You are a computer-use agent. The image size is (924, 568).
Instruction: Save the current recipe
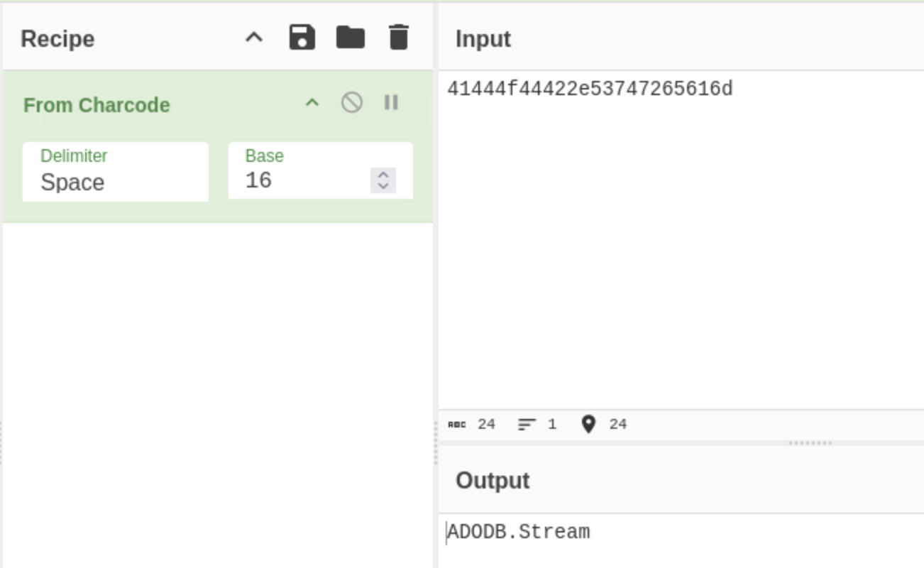302,38
